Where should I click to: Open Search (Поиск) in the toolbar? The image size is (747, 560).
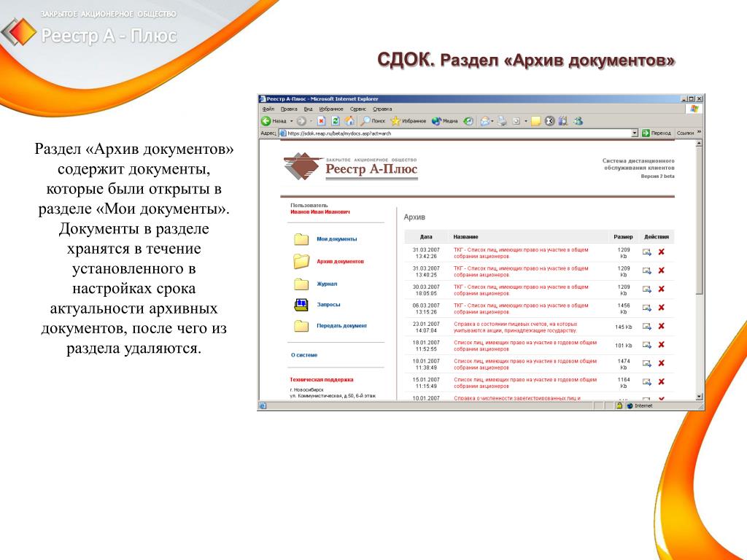tap(373, 121)
